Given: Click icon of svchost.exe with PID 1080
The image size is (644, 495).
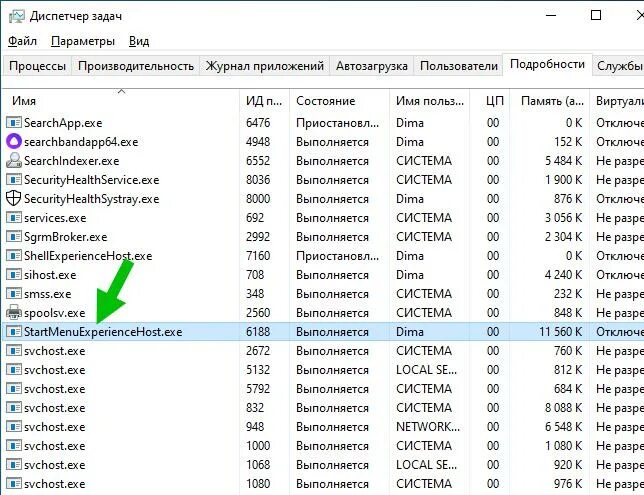Looking at the screenshot, I should [14, 484].
